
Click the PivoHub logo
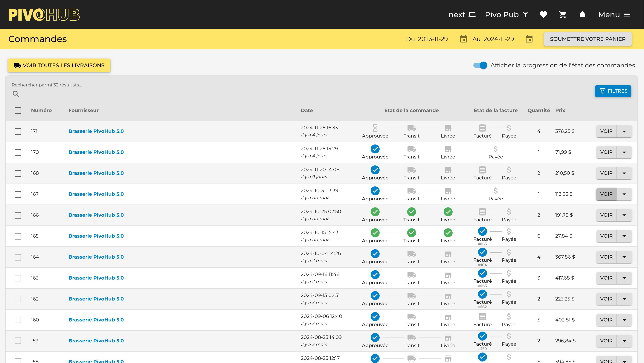point(44,14)
